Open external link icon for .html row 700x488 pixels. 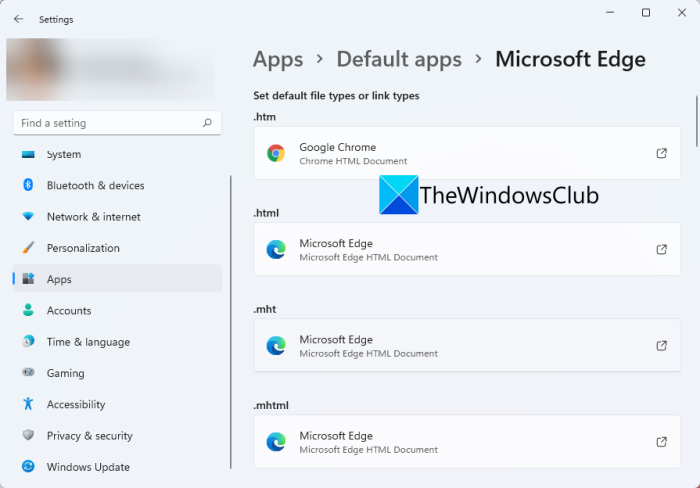(661, 249)
